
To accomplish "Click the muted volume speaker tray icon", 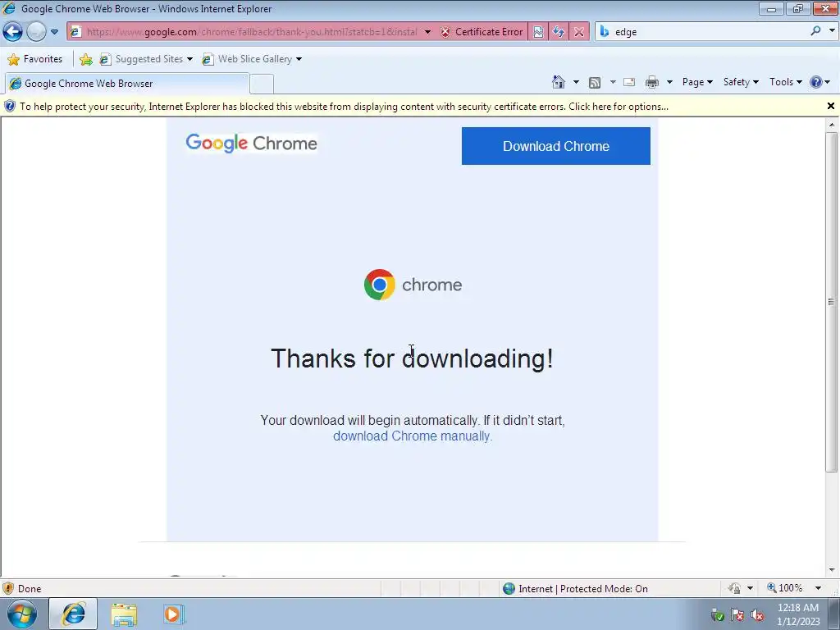I will [x=757, y=615].
